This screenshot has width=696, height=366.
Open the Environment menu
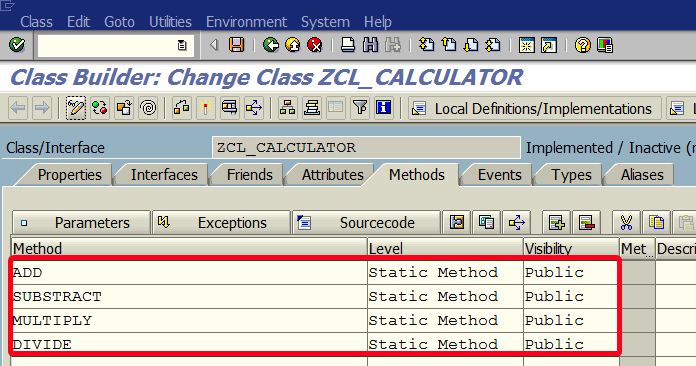click(246, 22)
